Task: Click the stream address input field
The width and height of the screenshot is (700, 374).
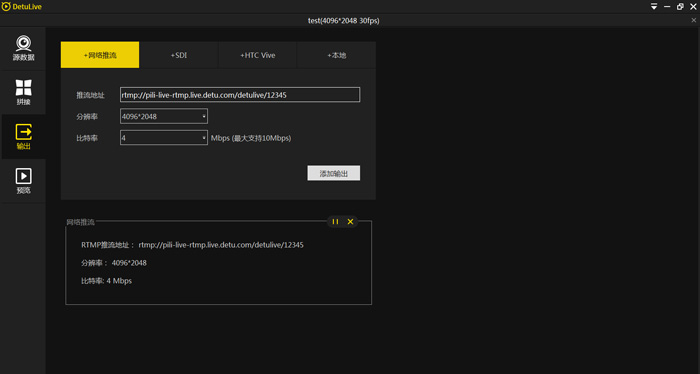Action: pos(240,95)
